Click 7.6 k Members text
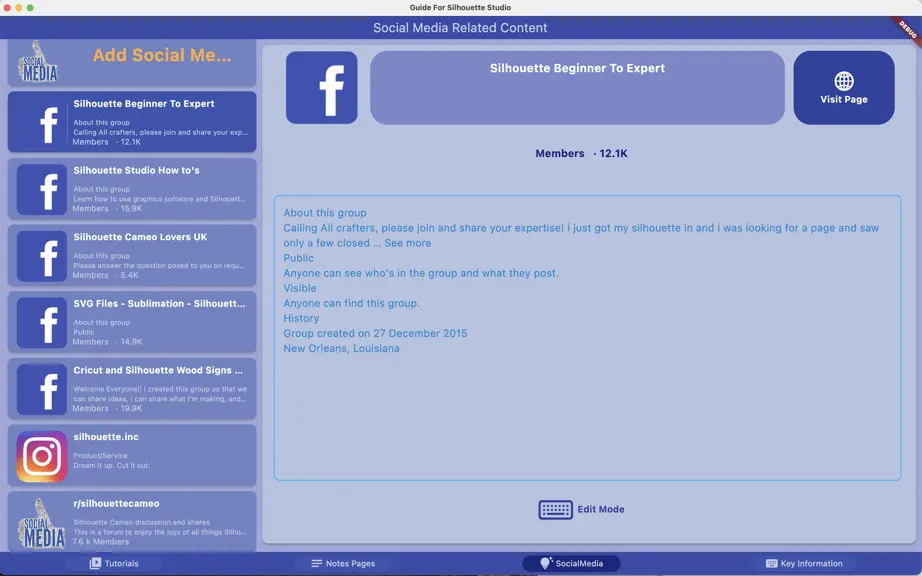This screenshot has height=576, width=922. [101, 542]
